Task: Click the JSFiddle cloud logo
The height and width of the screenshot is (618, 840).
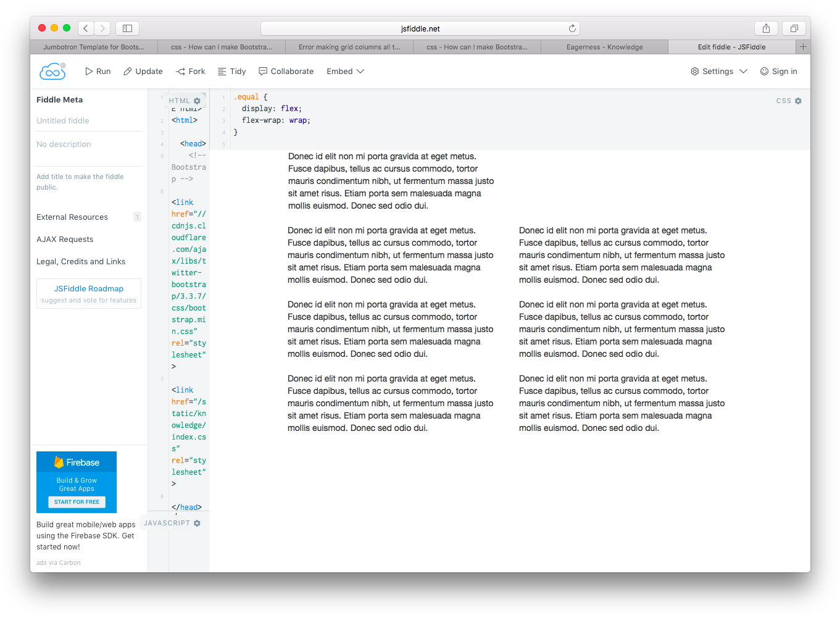Action: point(52,72)
